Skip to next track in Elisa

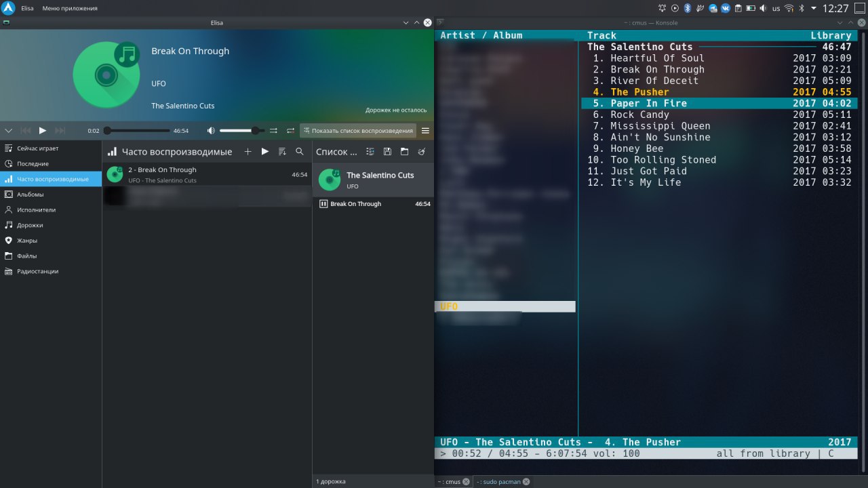point(60,130)
